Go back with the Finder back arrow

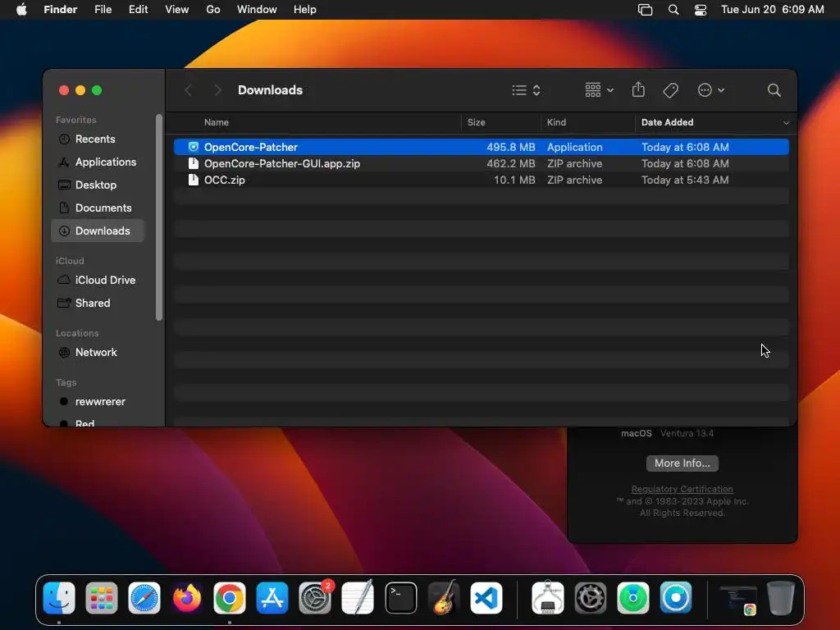point(188,90)
